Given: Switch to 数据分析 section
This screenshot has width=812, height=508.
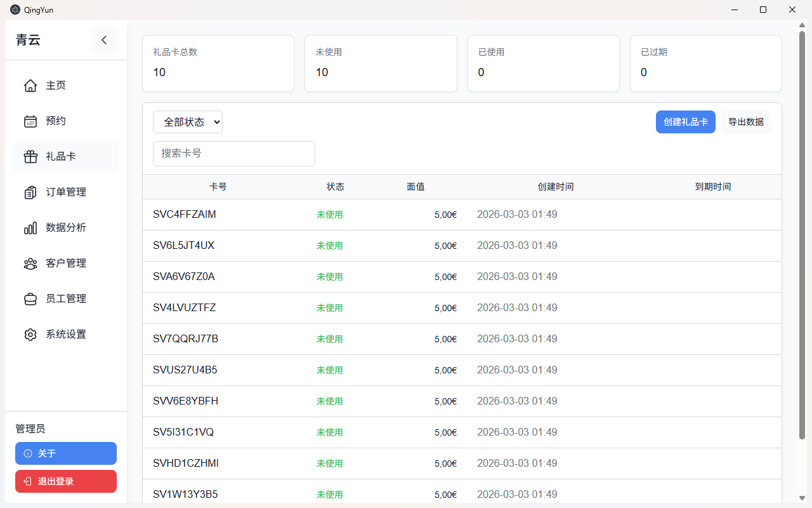Looking at the screenshot, I should tap(66, 228).
